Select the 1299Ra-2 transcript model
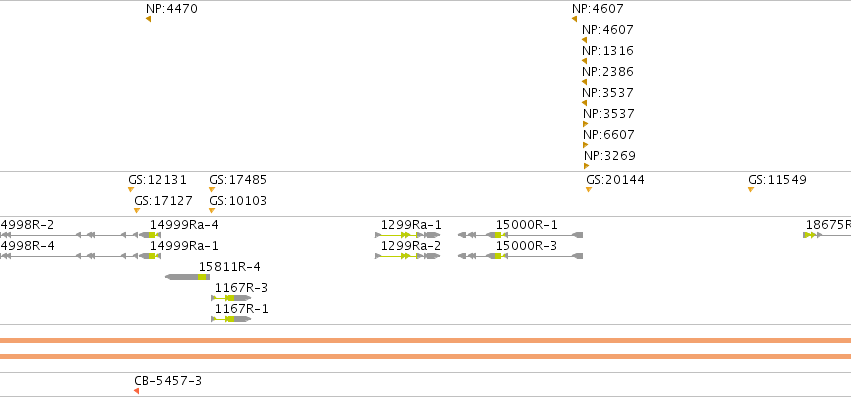Viewport: 851px width, 397px height. coord(408,256)
